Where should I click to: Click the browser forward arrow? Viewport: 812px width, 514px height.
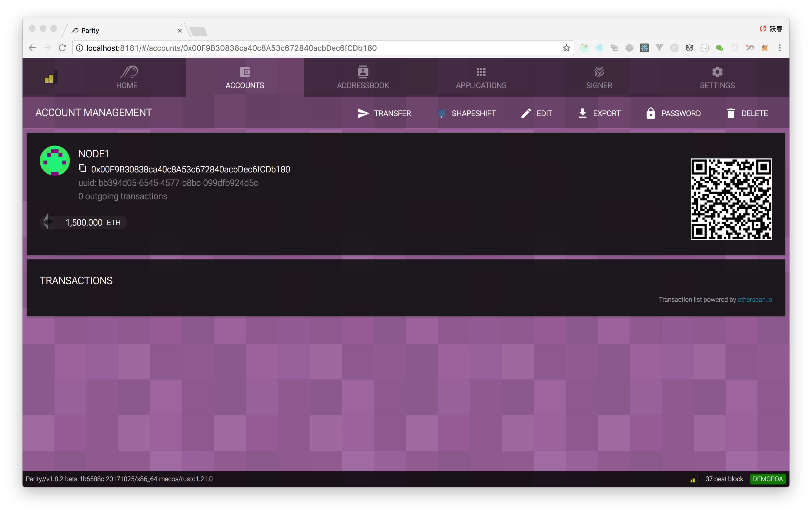[x=47, y=48]
